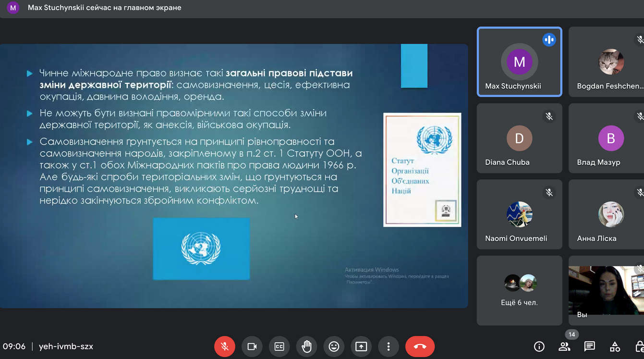Turn on closed captions
The height and width of the screenshot is (359, 644).
click(279, 347)
